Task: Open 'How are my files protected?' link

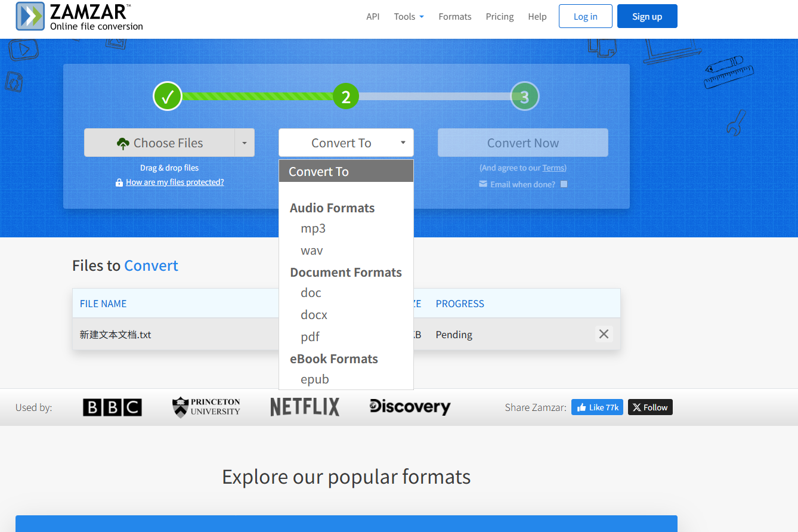Action: pyautogui.click(x=175, y=182)
